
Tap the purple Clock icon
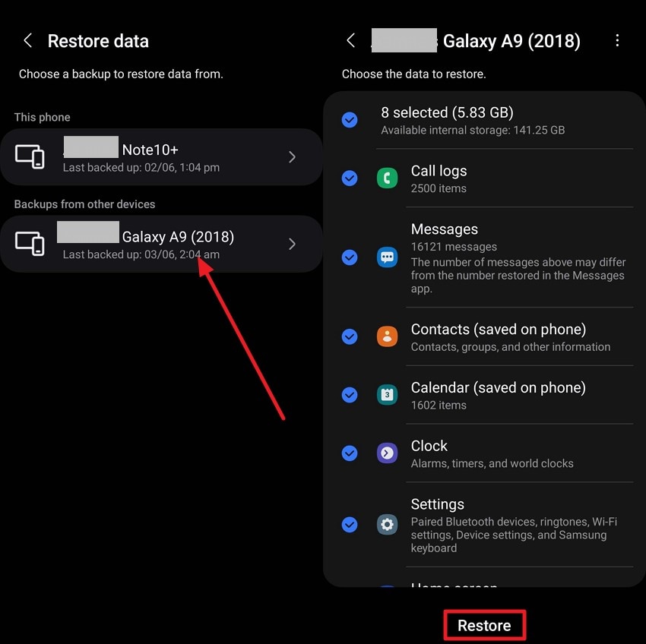point(387,453)
